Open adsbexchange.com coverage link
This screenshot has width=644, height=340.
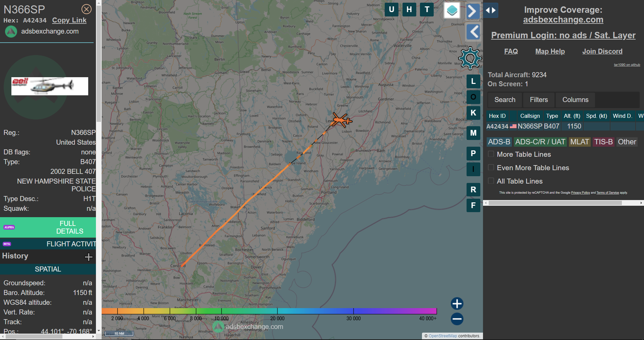(x=563, y=20)
